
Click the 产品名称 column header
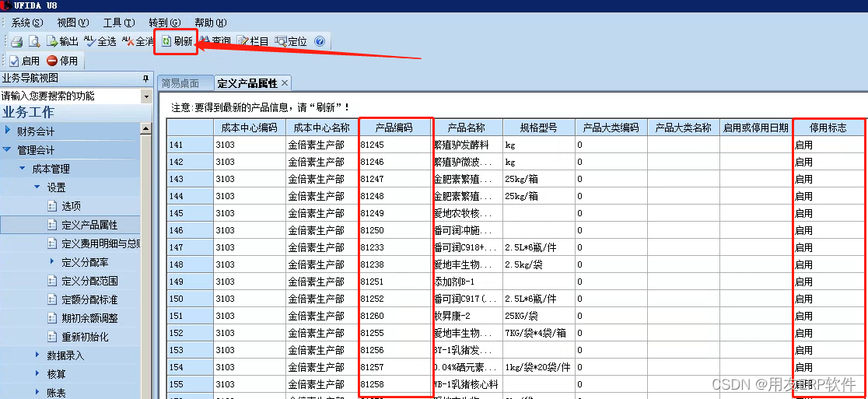467,128
